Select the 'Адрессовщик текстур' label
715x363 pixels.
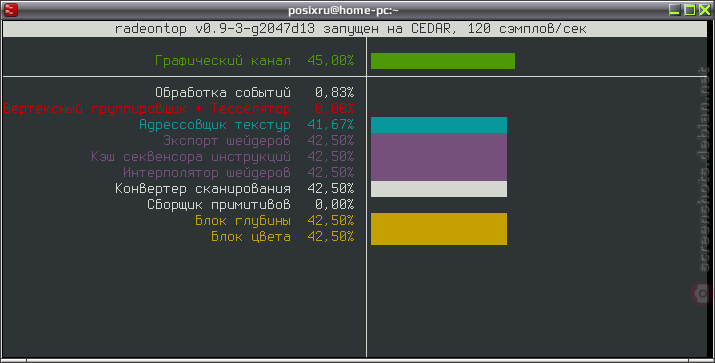coord(215,124)
